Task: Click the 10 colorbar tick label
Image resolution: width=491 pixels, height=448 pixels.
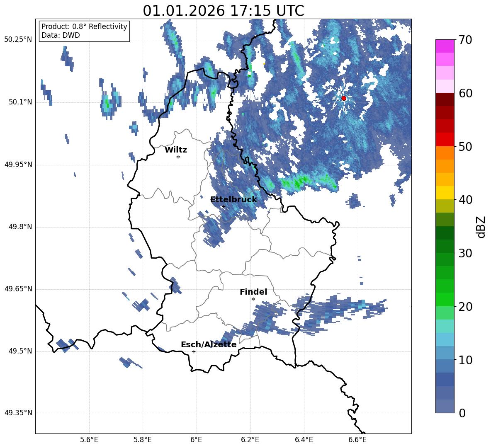Action: point(465,360)
